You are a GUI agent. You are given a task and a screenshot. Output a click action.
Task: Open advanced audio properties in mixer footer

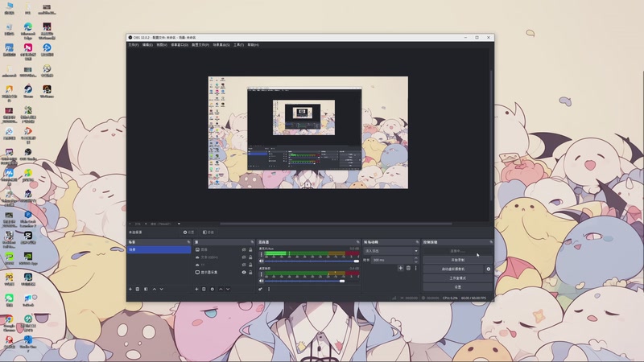click(260, 289)
